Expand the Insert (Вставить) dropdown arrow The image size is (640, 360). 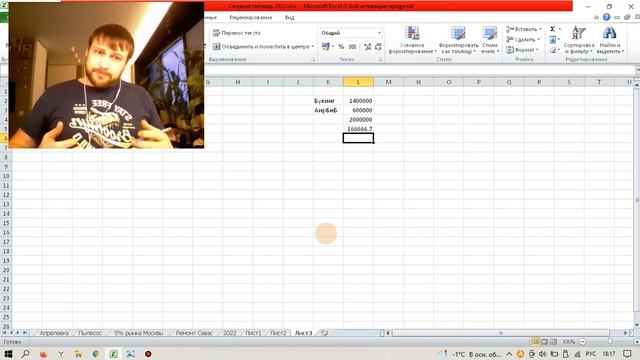tap(540, 29)
